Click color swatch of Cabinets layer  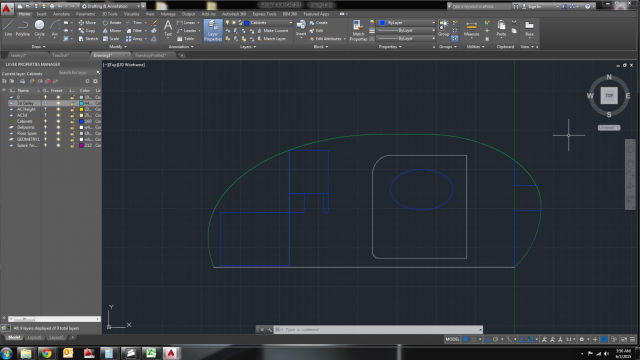(x=81, y=121)
